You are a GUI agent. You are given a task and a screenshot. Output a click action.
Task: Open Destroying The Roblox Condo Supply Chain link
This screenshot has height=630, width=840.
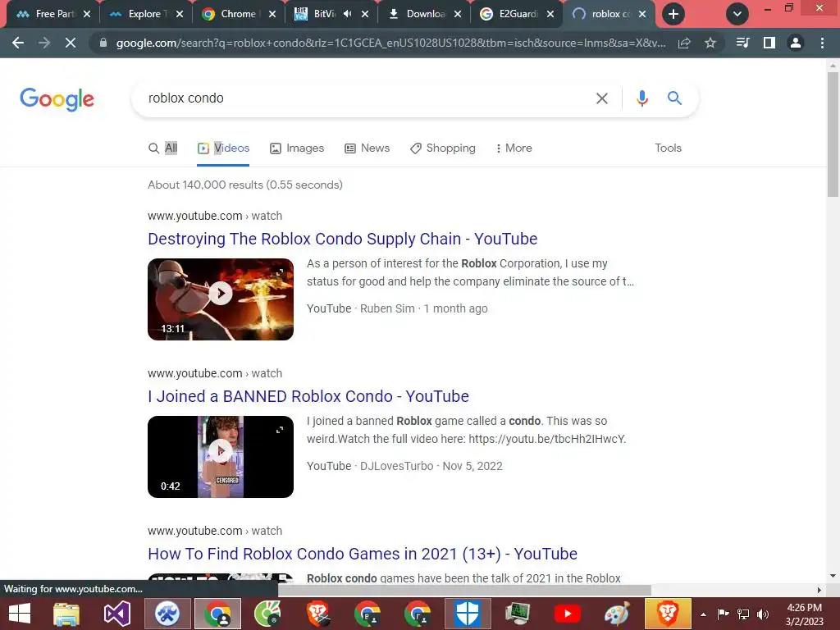pyautogui.click(x=342, y=239)
